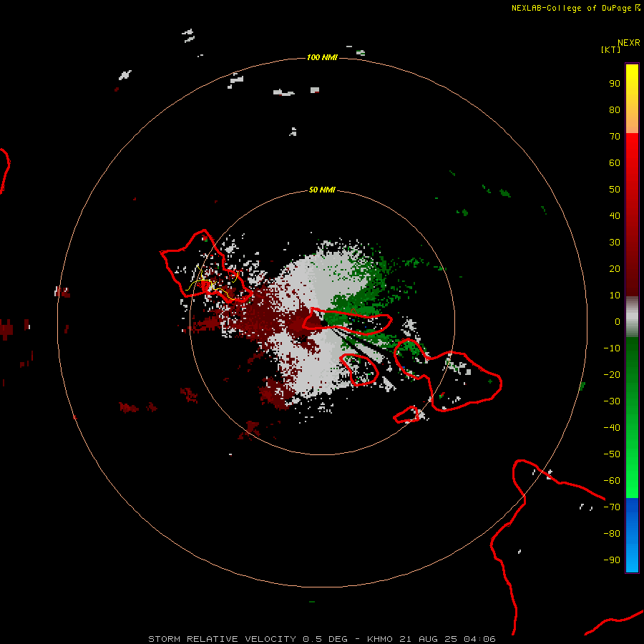Click the [KT] units label
This screenshot has height=644, width=644.
point(610,49)
